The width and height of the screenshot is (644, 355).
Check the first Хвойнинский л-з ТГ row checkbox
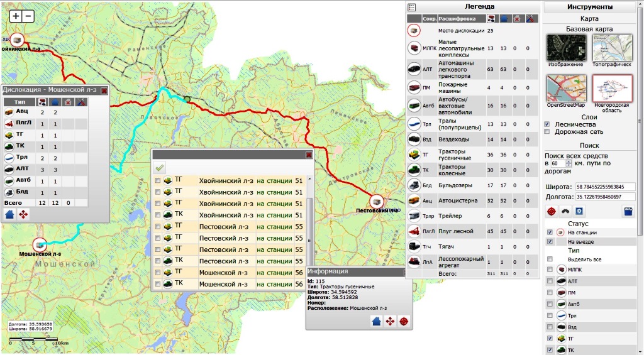point(158,180)
